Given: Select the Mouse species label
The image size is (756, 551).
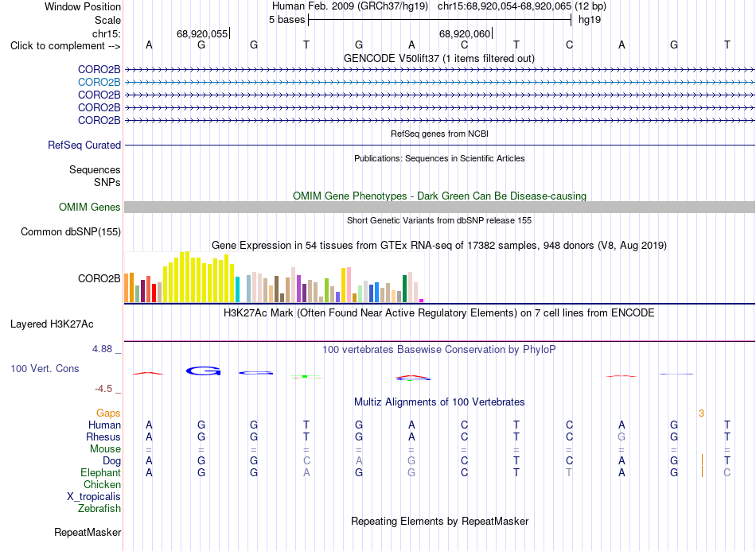Looking at the screenshot, I should pos(105,449).
